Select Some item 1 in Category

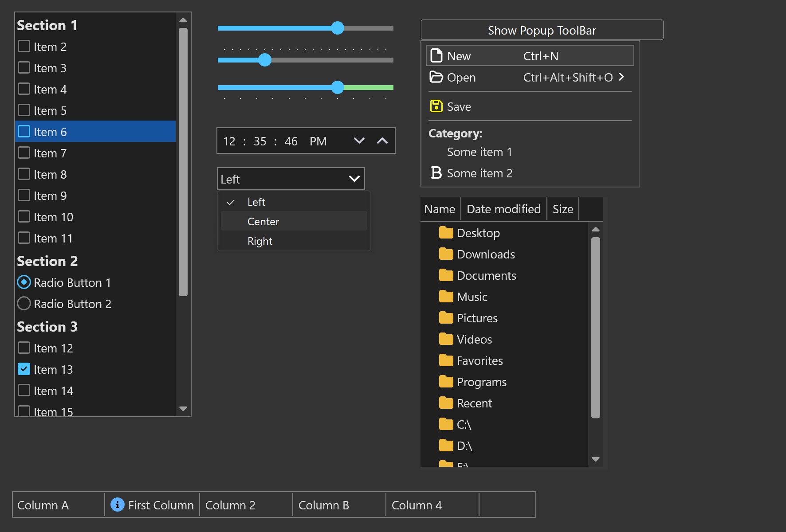(x=530, y=152)
